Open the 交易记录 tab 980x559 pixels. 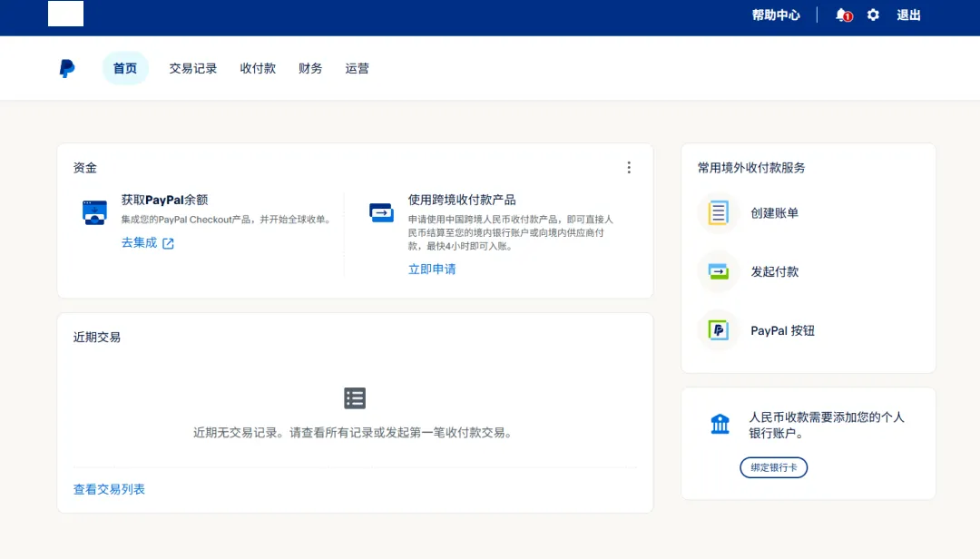pos(193,69)
